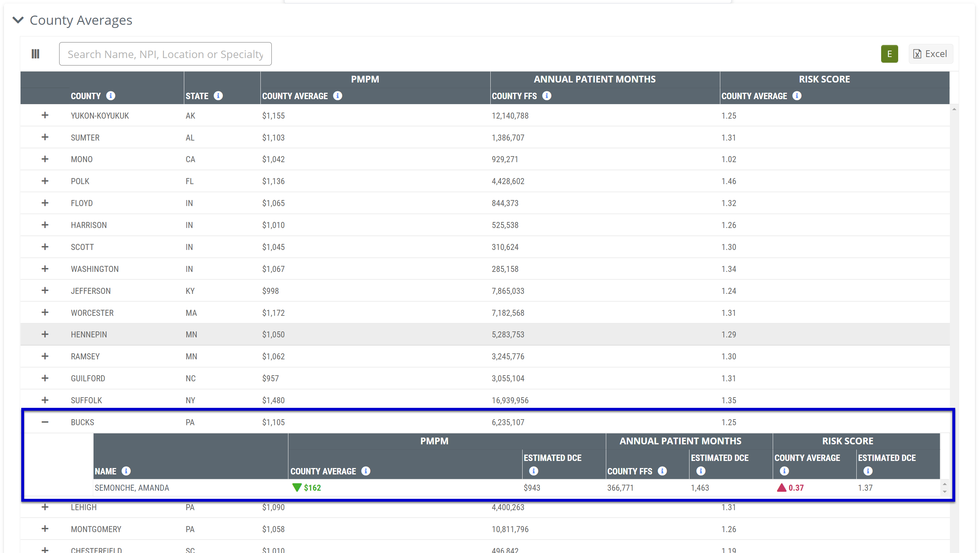Expand the YUKON-KOYUKUK row
This screenshot has height=553, width=980.
pos(45,115)
